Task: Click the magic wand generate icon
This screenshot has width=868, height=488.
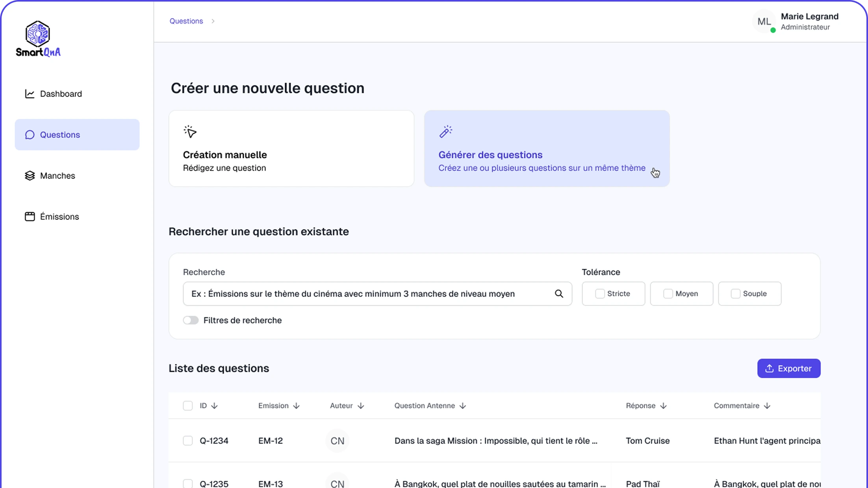Action: coord(446,131)
